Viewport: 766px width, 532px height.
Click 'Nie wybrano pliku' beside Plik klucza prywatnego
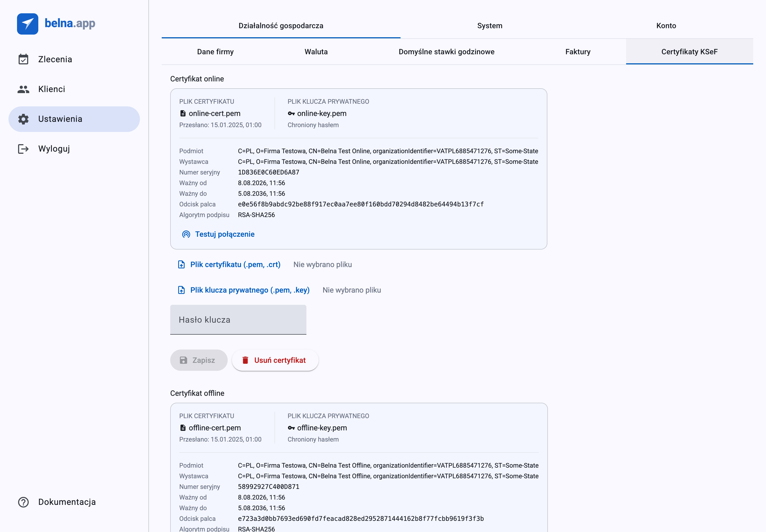tap(352, 290)
